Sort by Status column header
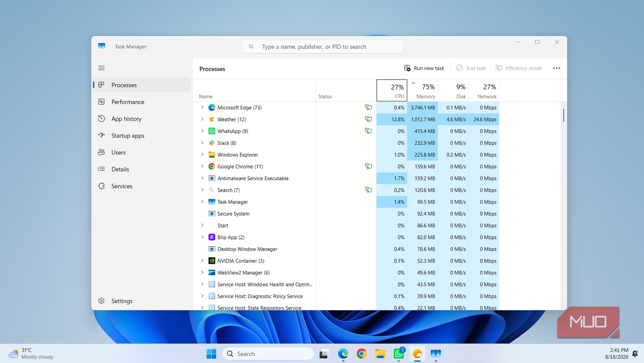This screenshot has width=644, height=363. coord(346,91)
